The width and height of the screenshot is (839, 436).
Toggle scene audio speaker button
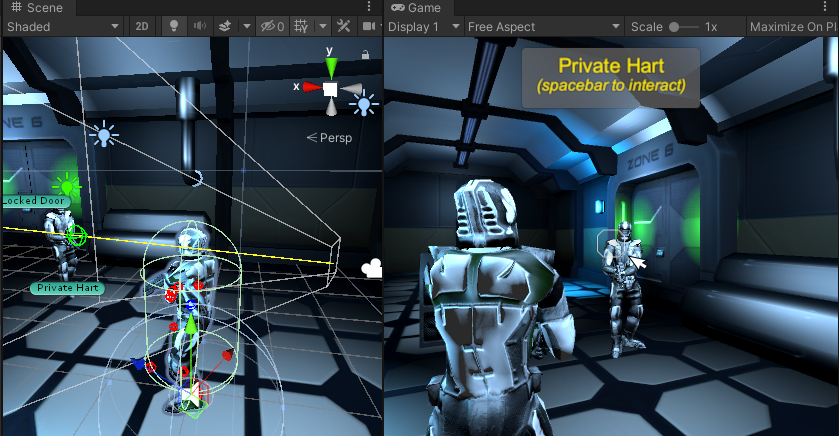[200, 27]
